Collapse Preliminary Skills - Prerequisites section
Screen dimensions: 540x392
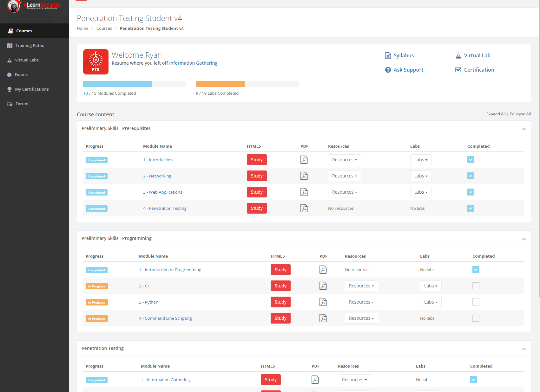(524, 129)
